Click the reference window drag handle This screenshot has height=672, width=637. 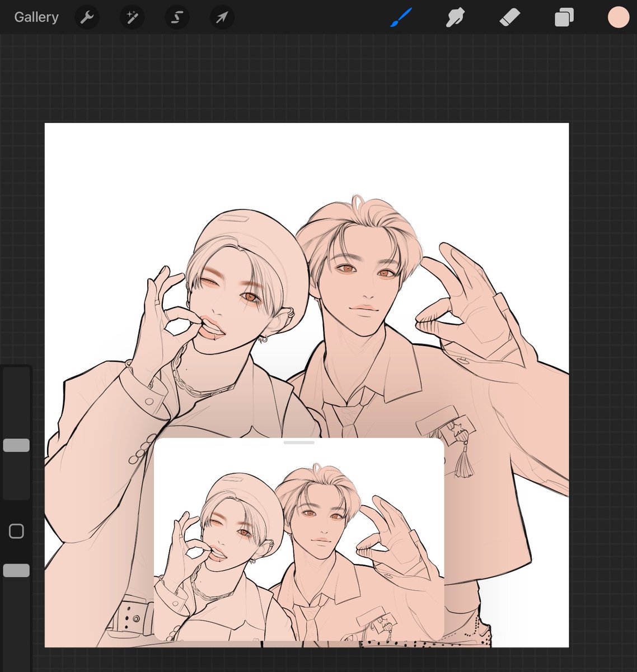click(x=299, y=442)
